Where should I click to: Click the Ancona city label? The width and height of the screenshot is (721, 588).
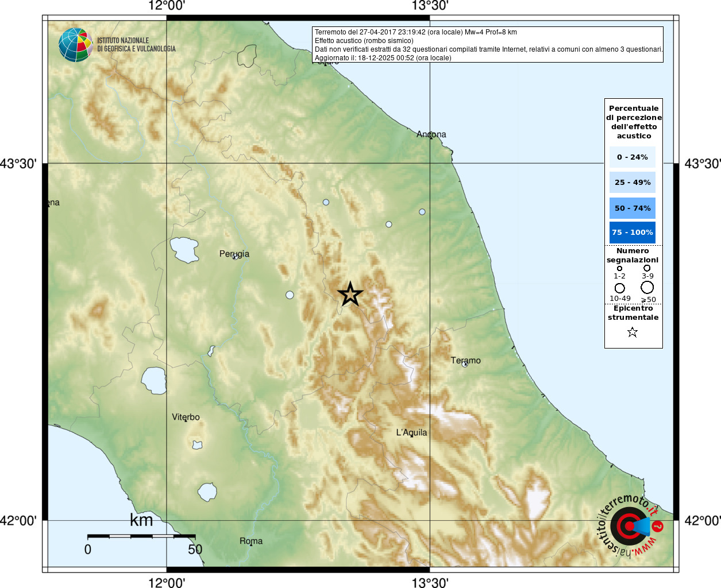coord(431,134)
